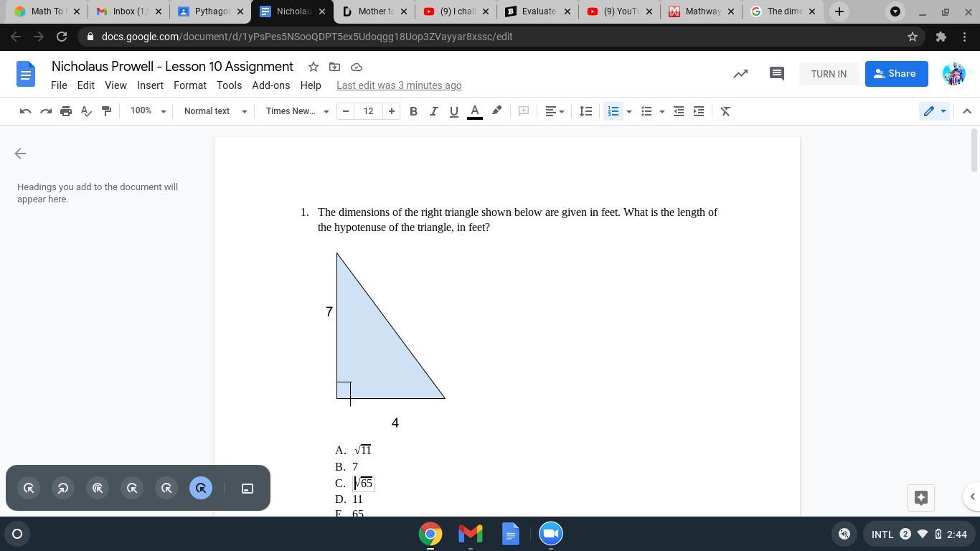Viewport: 980px width, 551px height.
Task: Open the comment history icon
Action: [776, 74]
